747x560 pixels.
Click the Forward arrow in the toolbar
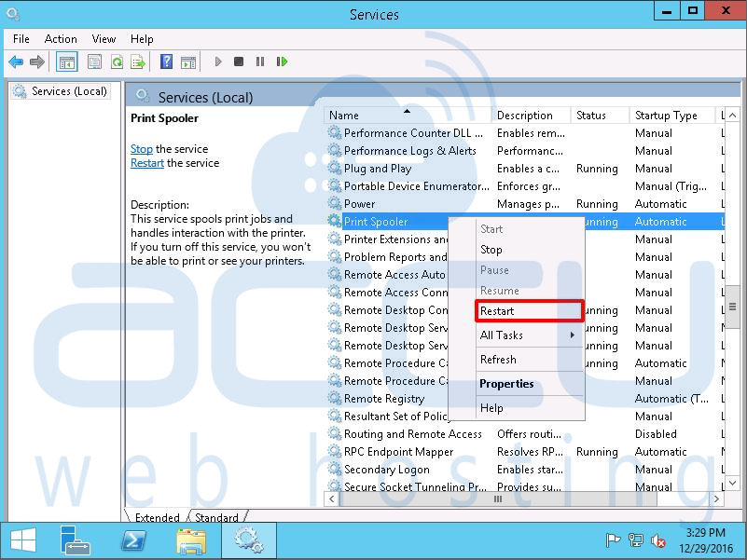click(37, 61)
